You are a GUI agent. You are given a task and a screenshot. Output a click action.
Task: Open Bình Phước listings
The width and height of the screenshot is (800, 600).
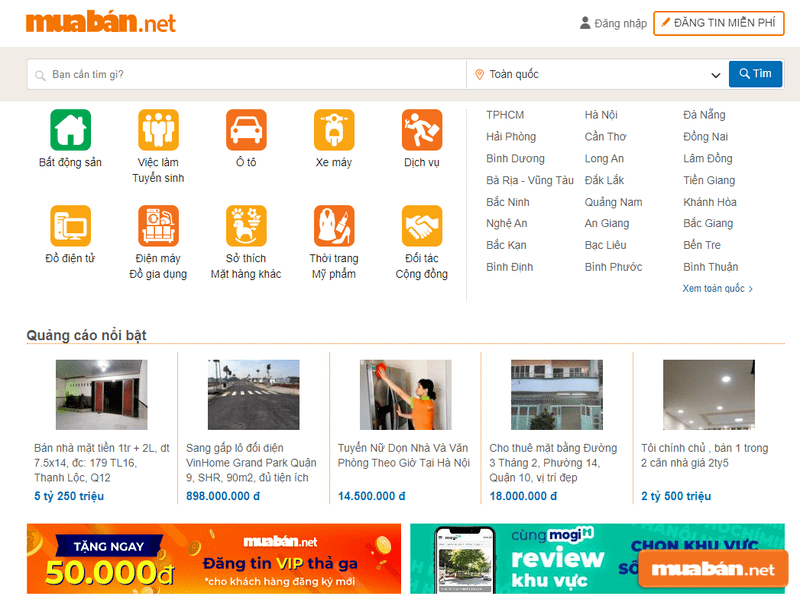coord(613,267)
